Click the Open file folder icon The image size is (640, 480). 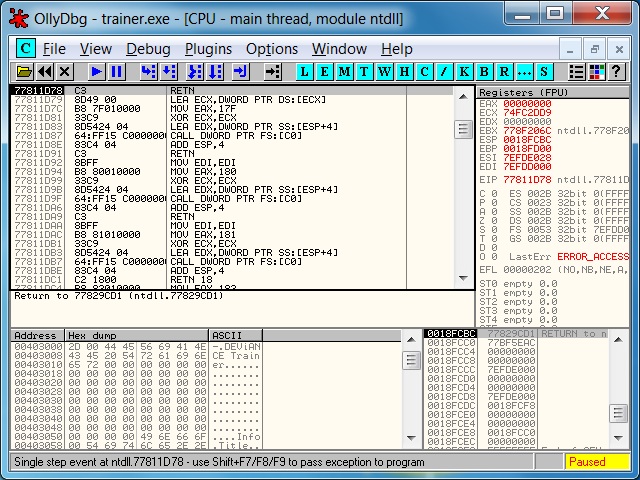click(x=25, y=71)
